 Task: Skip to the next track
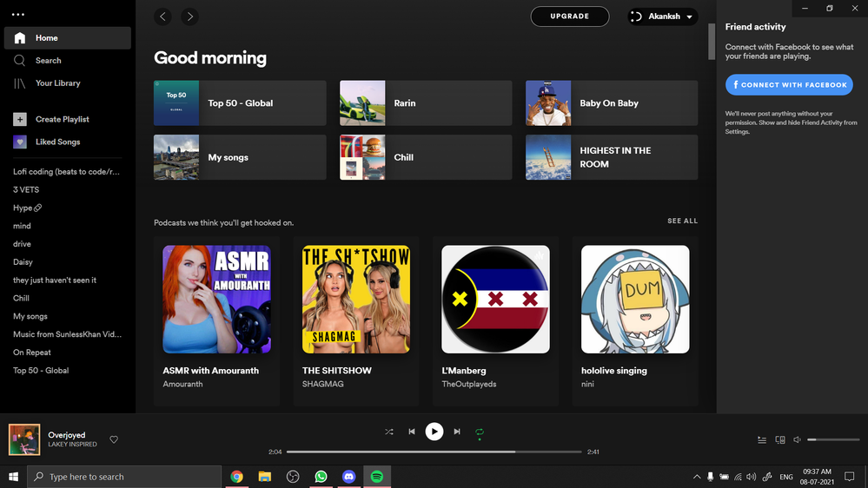click(x=457, y=432)
